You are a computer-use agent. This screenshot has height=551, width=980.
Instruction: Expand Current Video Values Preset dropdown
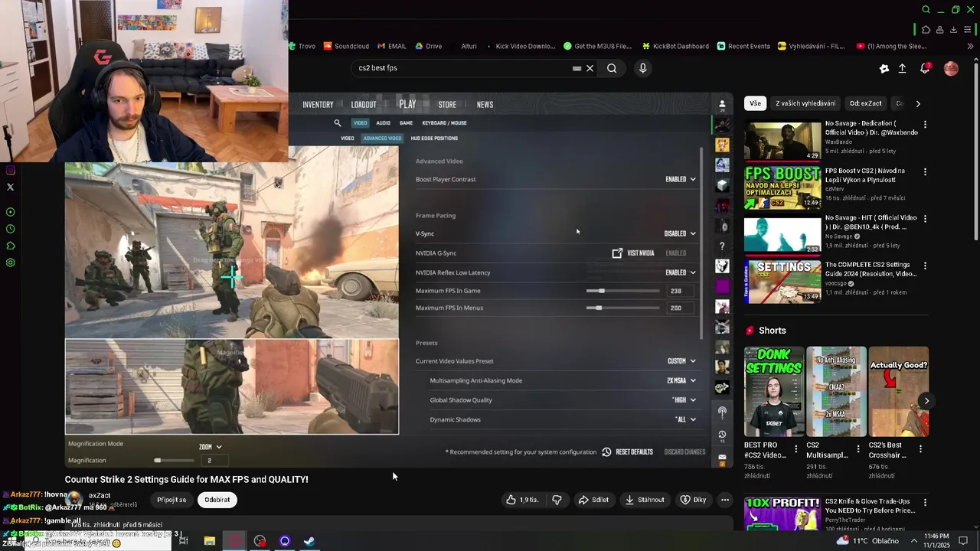[681, 361]
